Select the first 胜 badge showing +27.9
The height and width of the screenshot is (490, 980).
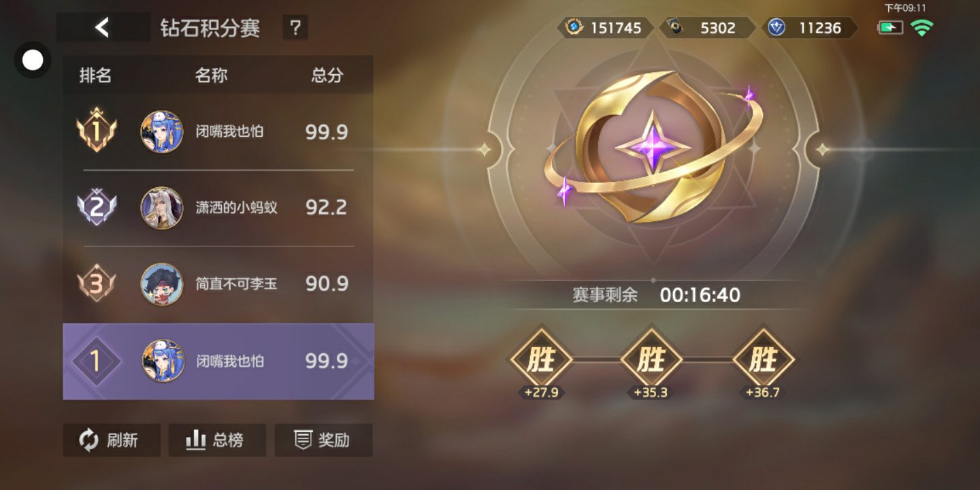coord(541,359)
